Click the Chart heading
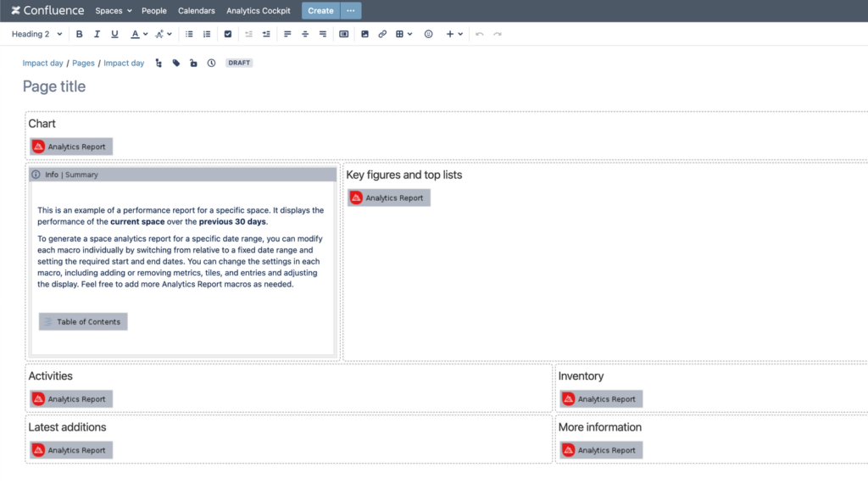The width and height of the screenshot is (868, 484). pos(42,124)
